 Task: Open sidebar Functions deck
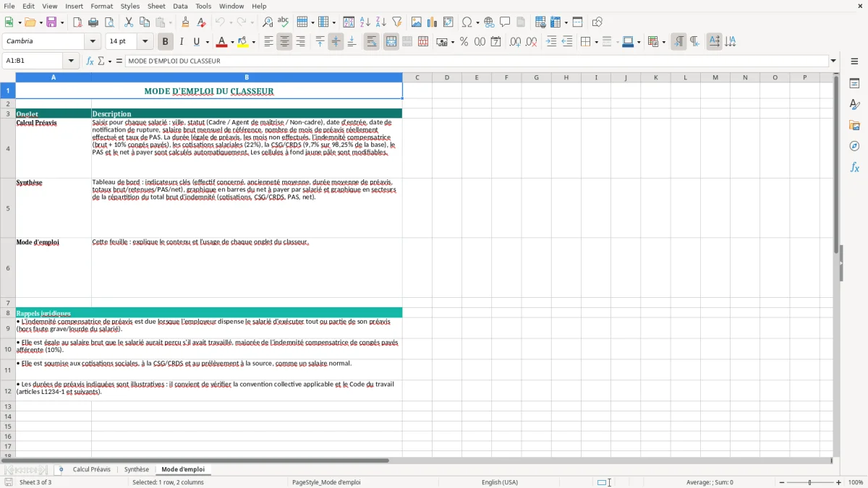(854, 168)
